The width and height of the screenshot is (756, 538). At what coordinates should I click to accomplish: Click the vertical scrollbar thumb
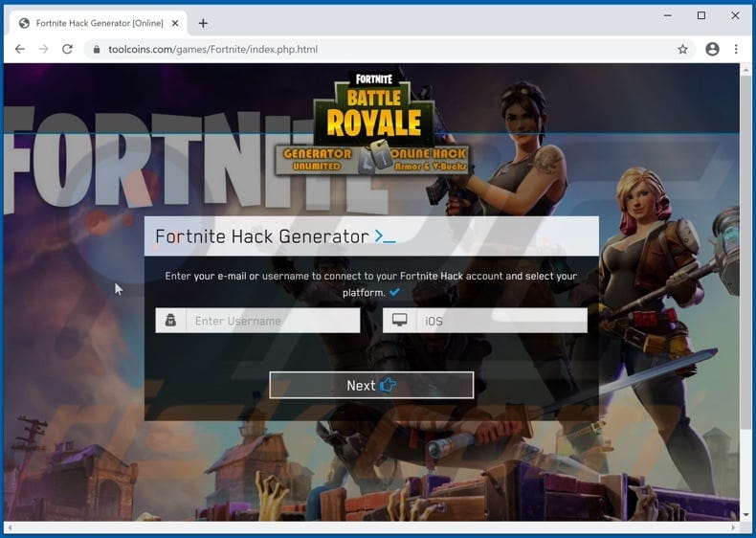point(745,251)
